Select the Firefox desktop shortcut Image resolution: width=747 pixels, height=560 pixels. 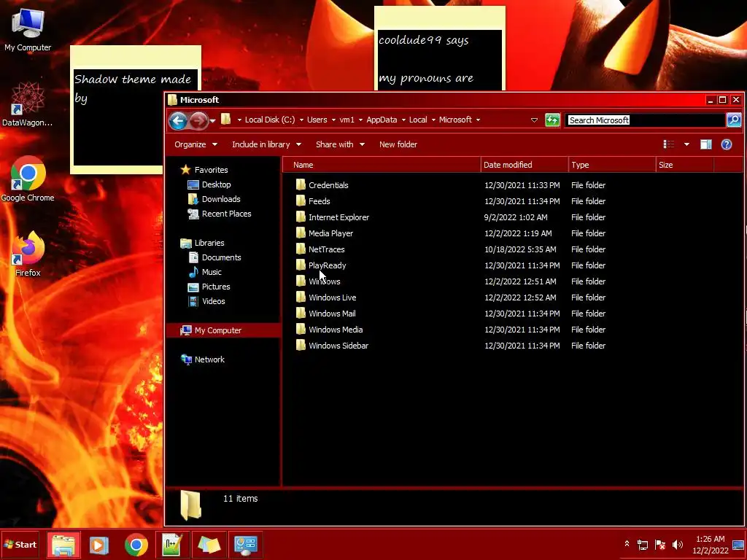[x=28, y=254]
